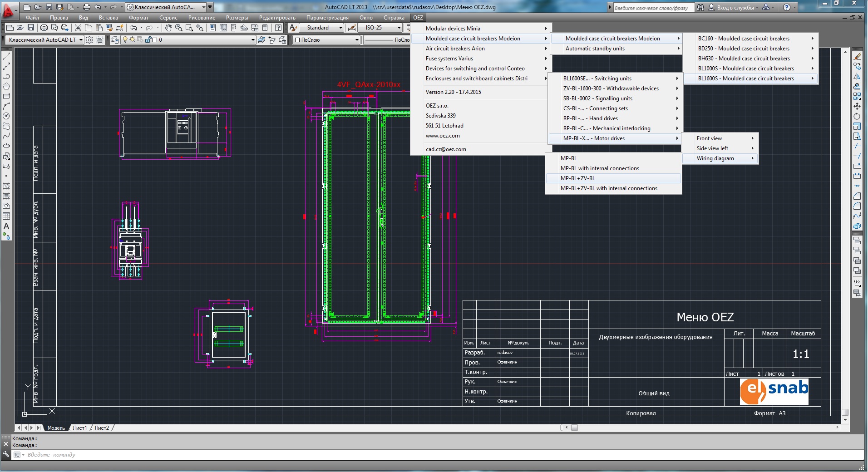868x472 pixels.
Task: Switch to the Лист1 layout tab
Action: pos(80,428)
